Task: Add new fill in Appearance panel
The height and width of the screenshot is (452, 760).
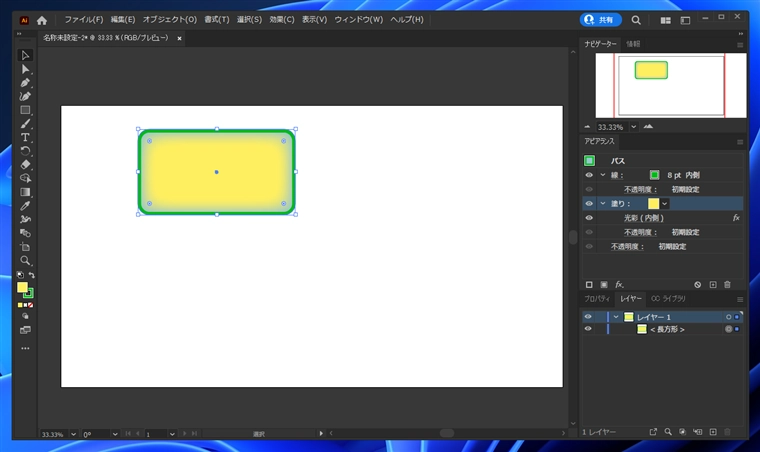Action: coord(604,284)
